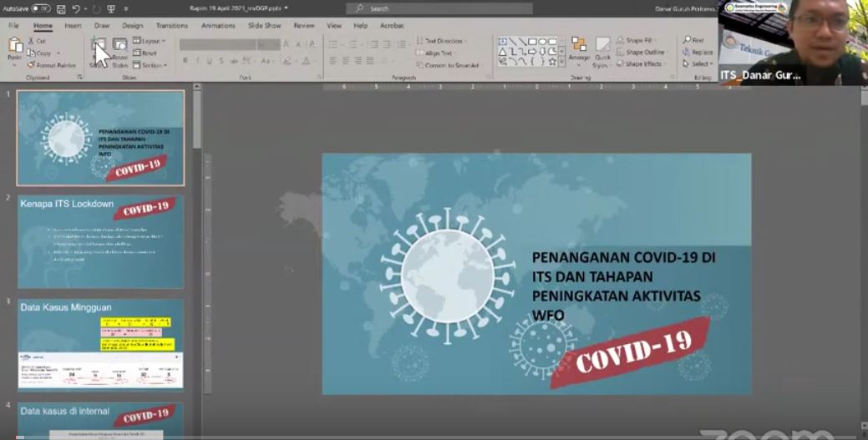Toggle Bold formatting in Font group
The image size is (868, 440).
(185, 61)
